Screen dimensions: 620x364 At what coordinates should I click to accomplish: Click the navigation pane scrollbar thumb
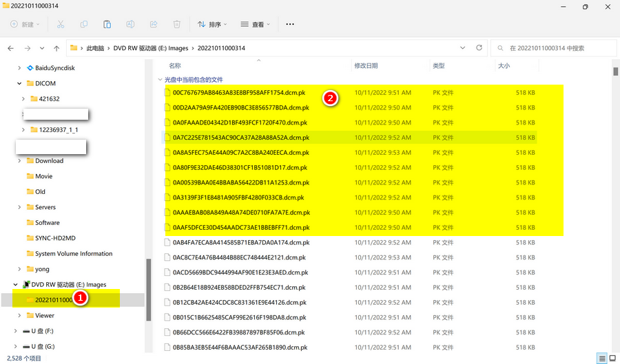point(149,290)
